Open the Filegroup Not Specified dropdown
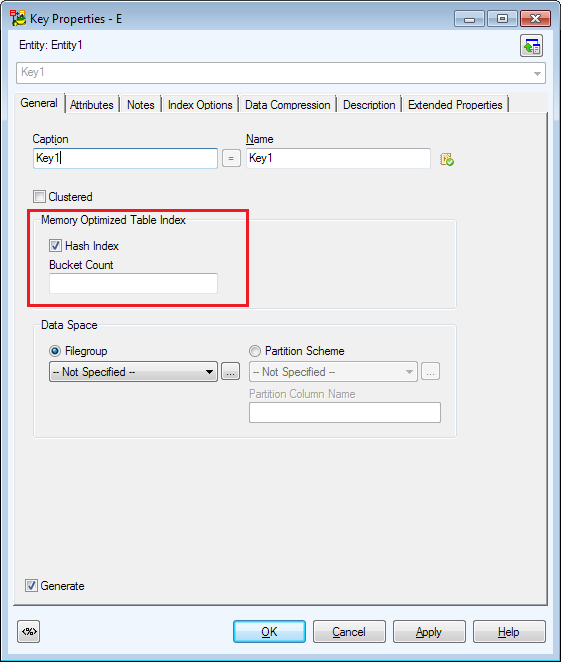The image size is (561, 662). click(x=133, y=372)
